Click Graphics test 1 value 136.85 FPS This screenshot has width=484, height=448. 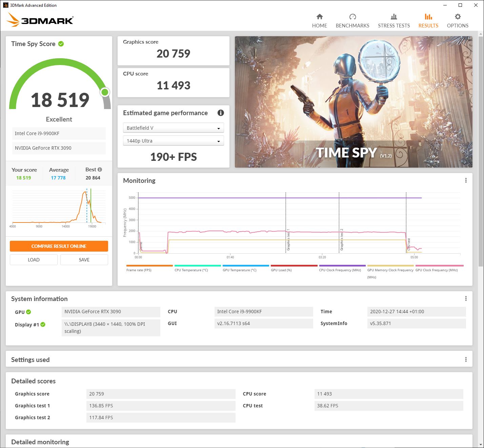tap(161, 406)
